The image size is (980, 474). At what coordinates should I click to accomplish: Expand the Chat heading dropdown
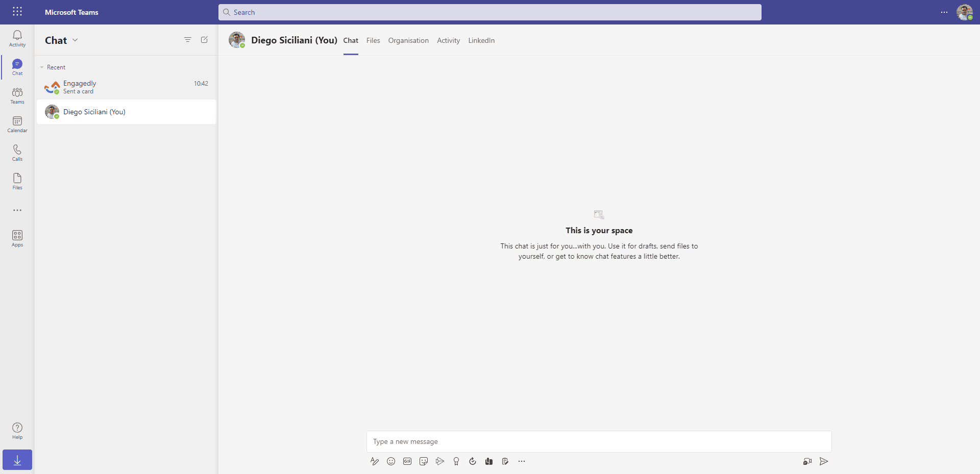point(75,40)
